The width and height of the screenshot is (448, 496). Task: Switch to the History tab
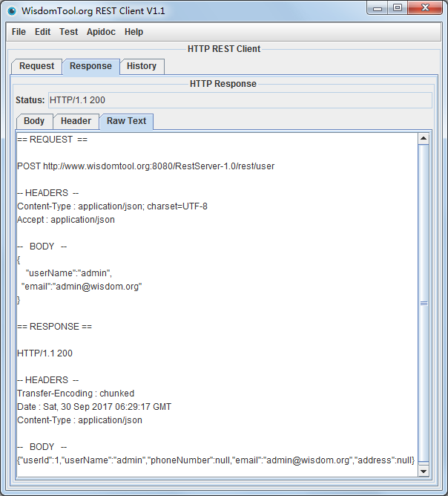(x=142, y=66)
